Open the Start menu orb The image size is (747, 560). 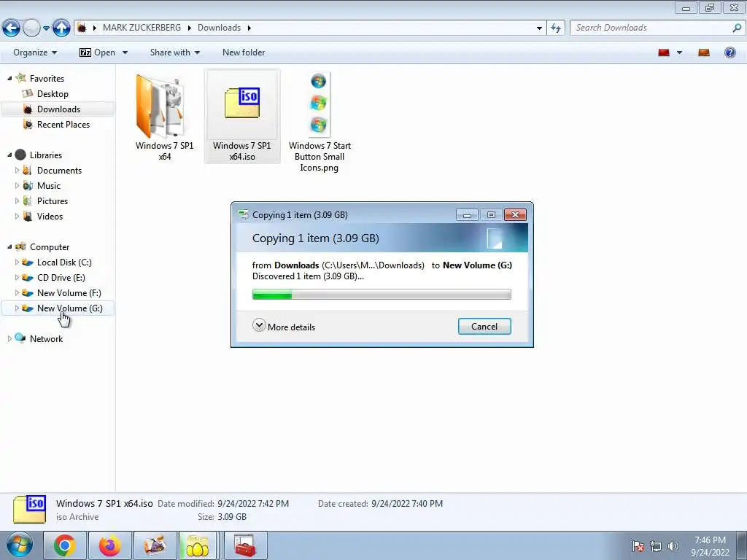point(20,545)
